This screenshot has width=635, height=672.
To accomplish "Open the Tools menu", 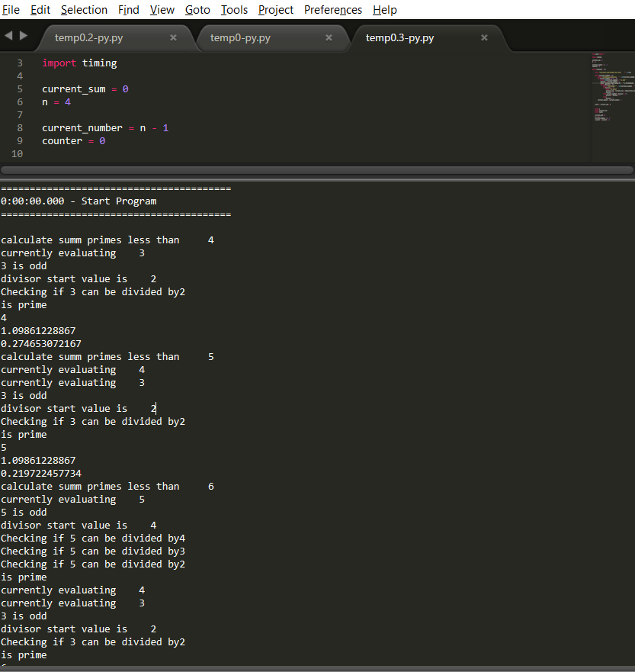I will pyautogui.click(x=234, y=9).
